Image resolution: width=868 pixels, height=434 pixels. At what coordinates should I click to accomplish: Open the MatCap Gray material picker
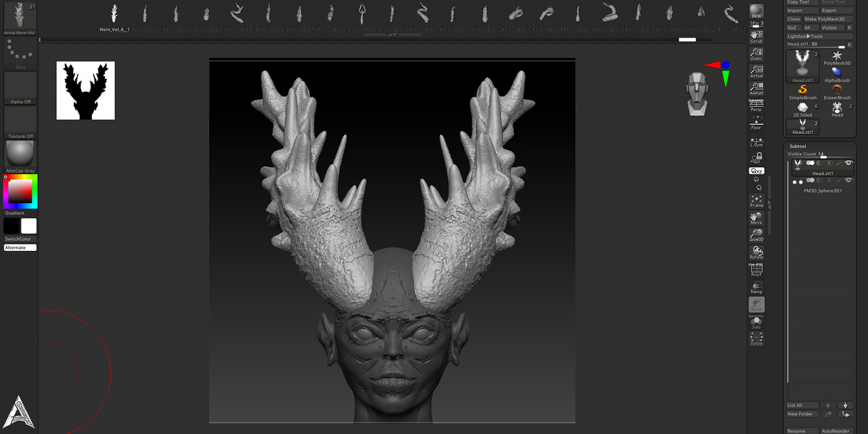pyautogui.click(x=20, y=157)
